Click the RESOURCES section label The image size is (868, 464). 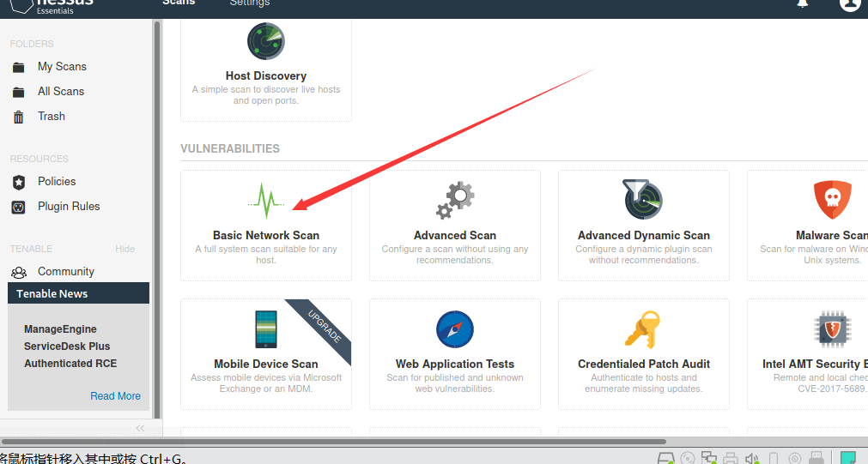tap(39, 159)
